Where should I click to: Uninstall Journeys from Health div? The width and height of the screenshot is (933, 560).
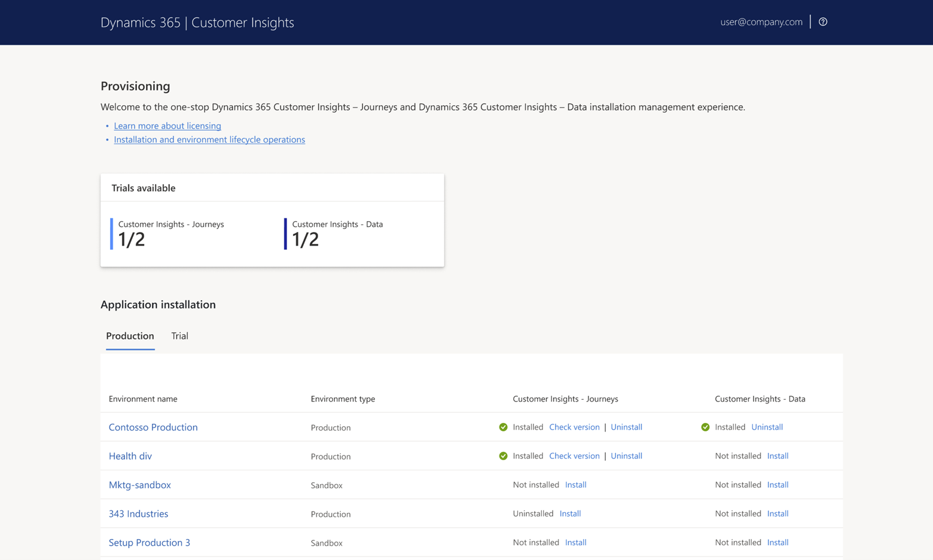point(626,456)
